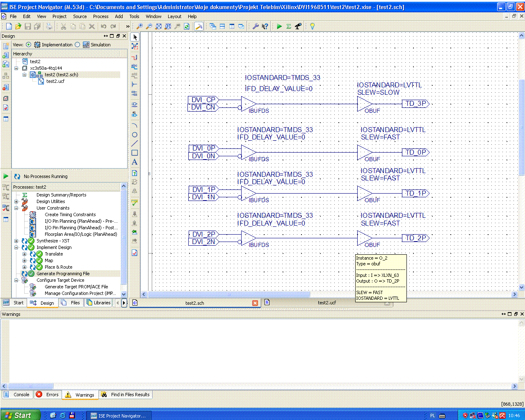The height and width of the screenshot is (420, 525).
Task: Switch to the test2.ucf editor tab
Action: click(326, 303)
